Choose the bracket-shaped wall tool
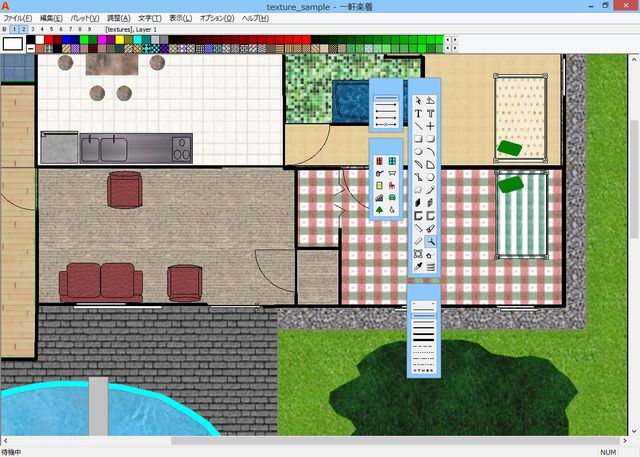Image resolution: width=640 pixels, height=457 pixels. (418, 216)
